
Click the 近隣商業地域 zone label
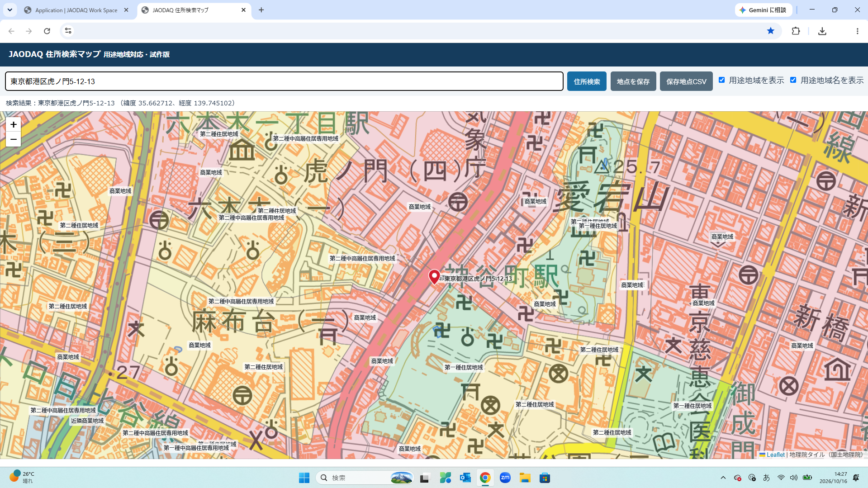point(87,421)
